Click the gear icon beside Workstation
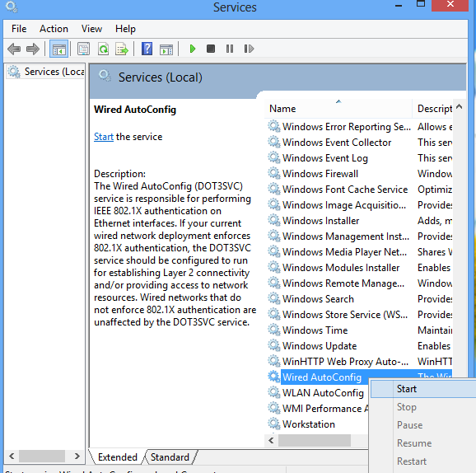The width and height of the screenshot is (476, 473). 274,424
